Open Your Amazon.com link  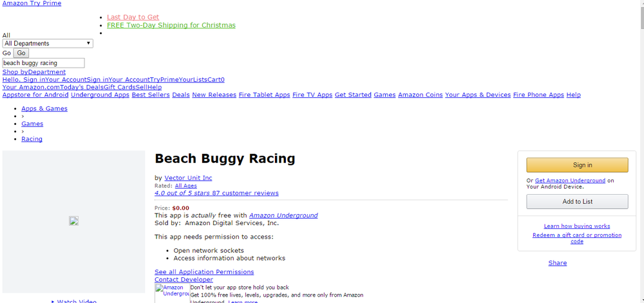click(x=31, y=87)
